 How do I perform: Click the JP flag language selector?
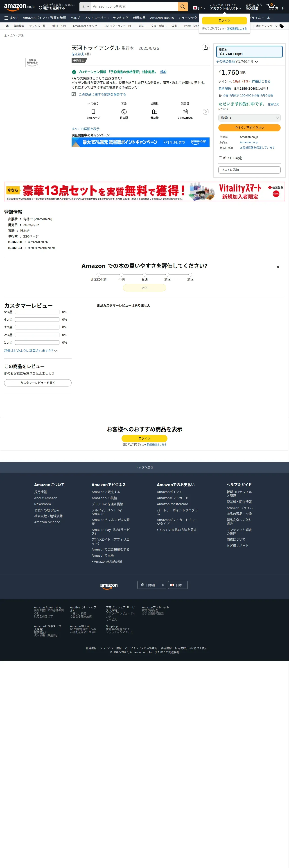(x=199, y=8)
